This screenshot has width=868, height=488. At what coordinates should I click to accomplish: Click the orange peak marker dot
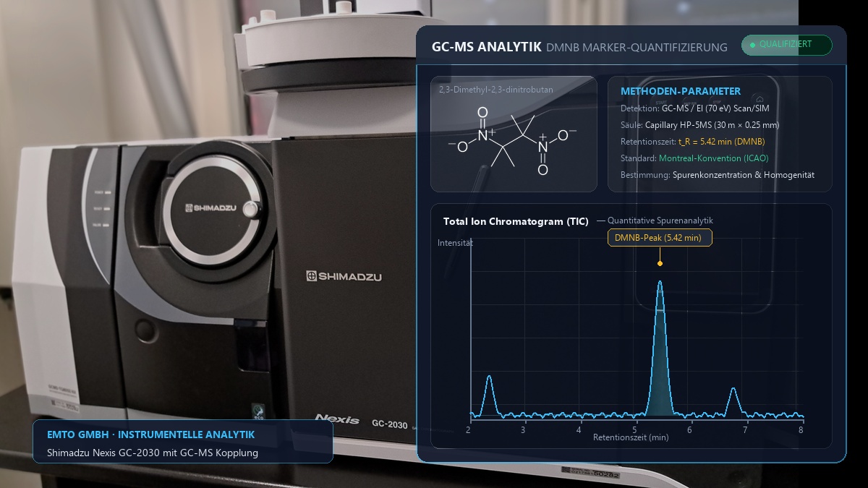[660, 263]
